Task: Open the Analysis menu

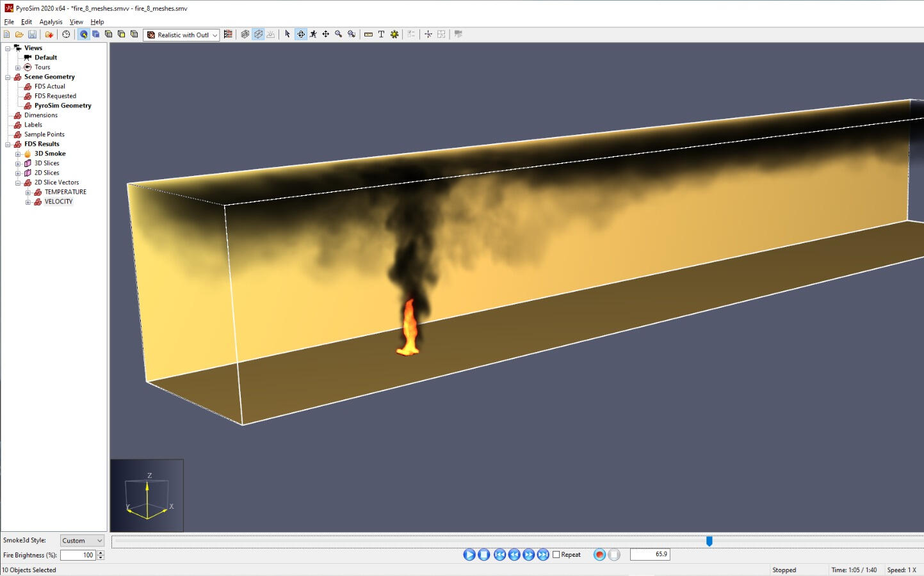Action: (x=51, y=22)
